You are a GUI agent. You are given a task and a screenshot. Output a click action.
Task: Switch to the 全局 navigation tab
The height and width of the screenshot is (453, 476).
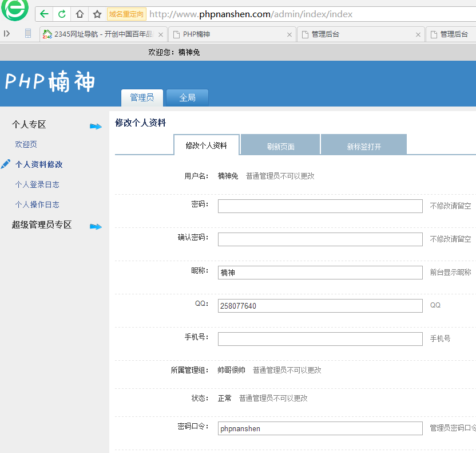pos(187,97)
